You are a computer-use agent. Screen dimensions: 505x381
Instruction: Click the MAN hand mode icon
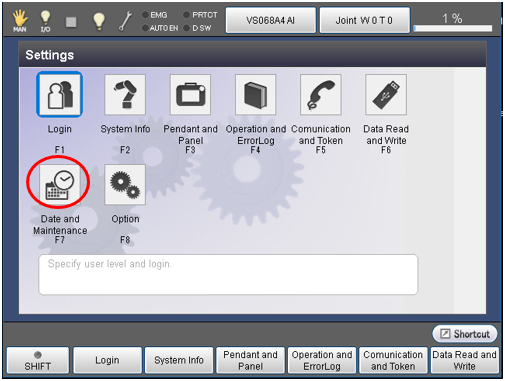pyautogui.click(x=20, y=21)
